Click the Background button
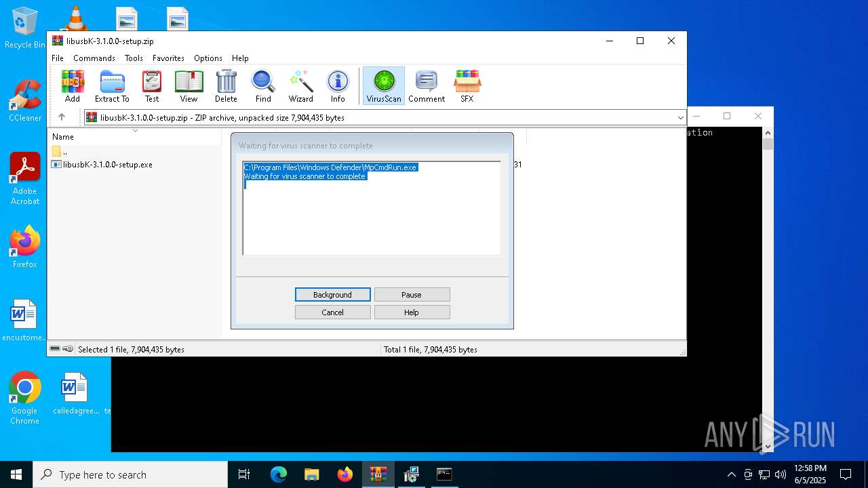The width and height of the screenshot is (868, 488). coord(332,295)
